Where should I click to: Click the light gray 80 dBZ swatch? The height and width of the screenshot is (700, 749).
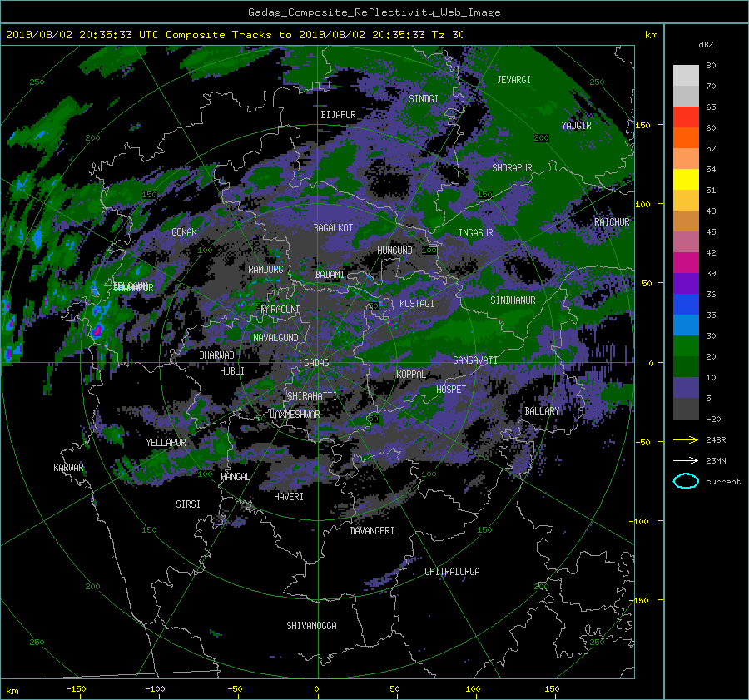686,75
